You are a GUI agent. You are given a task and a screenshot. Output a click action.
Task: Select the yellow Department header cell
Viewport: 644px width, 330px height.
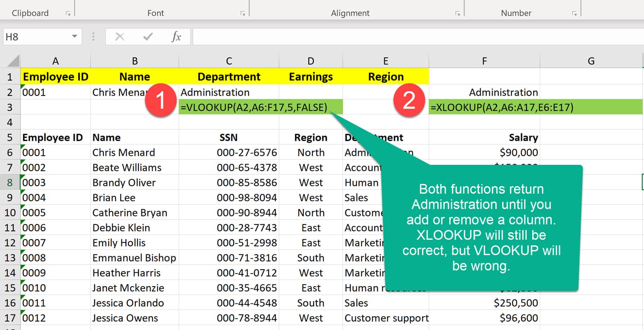click(229, 77)
